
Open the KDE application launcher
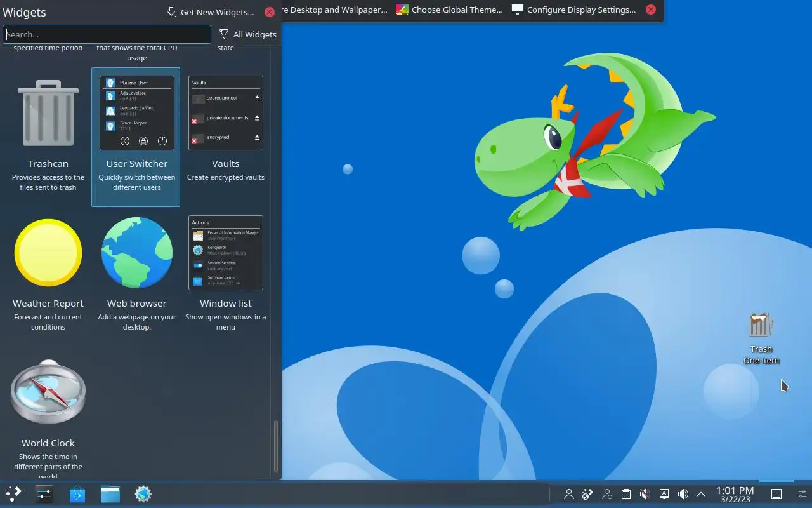coord(13,494)
